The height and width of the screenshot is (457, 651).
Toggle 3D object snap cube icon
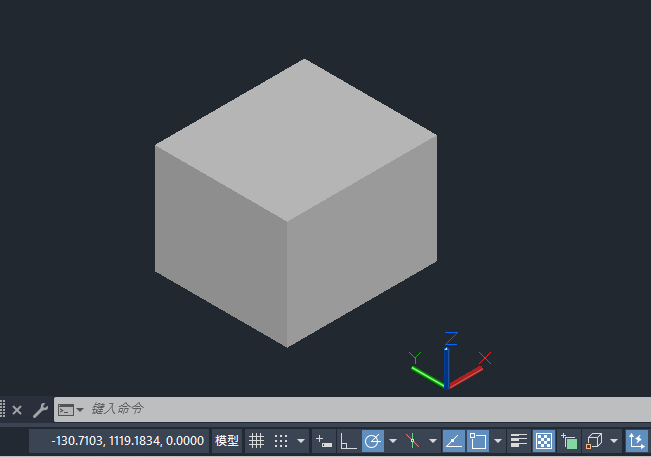(x=594, y=441)
